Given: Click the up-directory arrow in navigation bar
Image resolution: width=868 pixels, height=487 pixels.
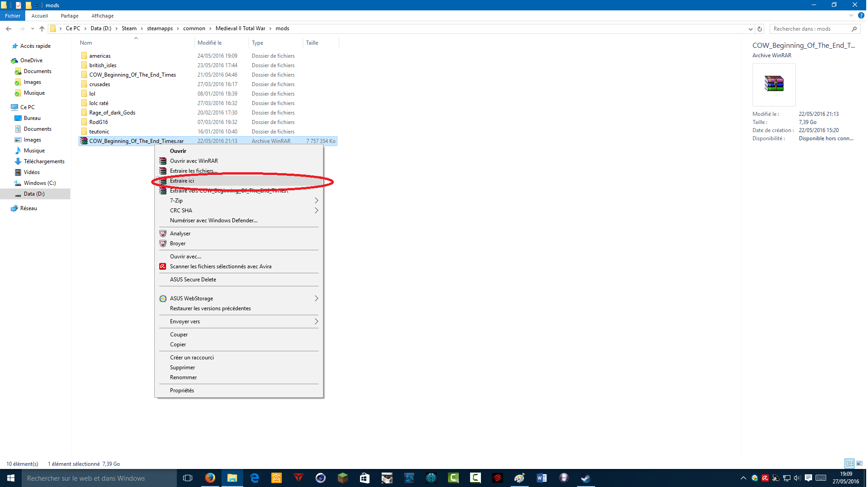Looking at the screenshot, I should click(x=42, y=29).
